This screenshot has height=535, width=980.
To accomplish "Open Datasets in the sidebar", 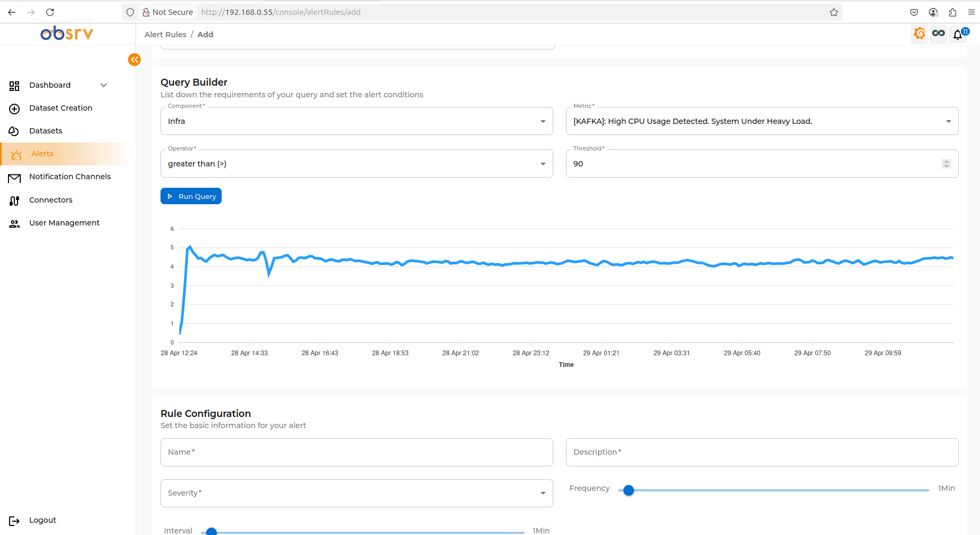I will [46, 131].
